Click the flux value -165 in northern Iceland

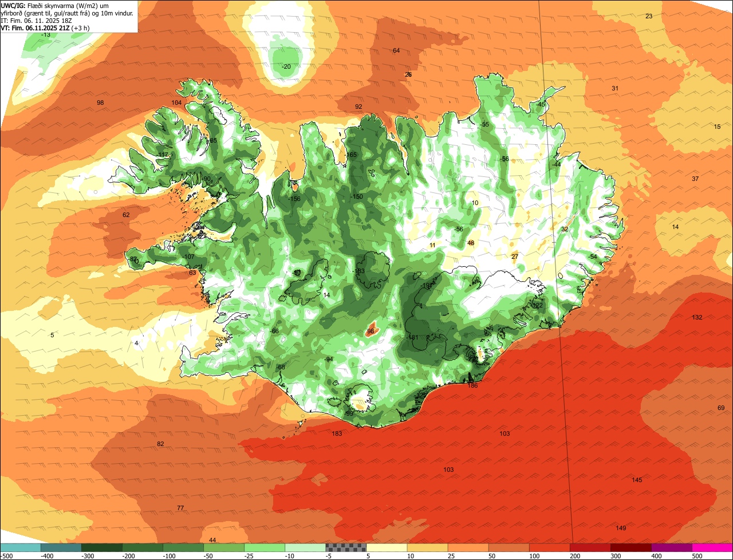pyautogui.click(x=350, y=155)
